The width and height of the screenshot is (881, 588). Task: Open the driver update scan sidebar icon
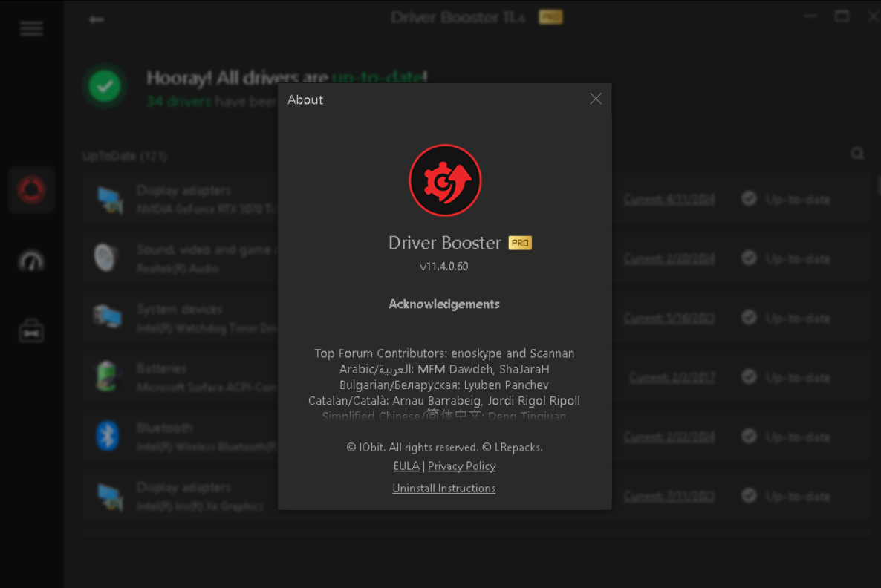pos(31,190)
